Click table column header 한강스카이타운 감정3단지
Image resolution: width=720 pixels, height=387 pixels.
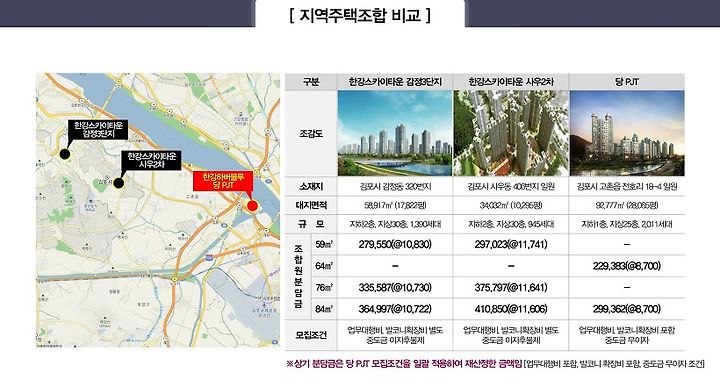click(395, 82)
